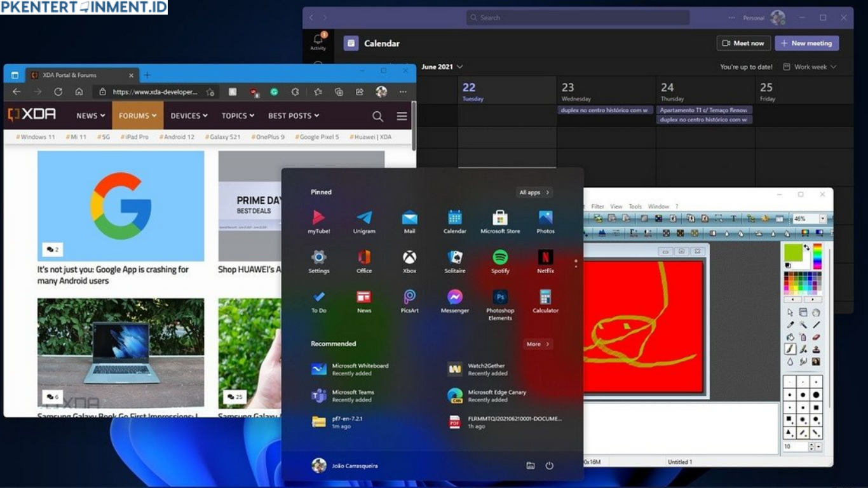Open Google App crashing article headline
This screenshot has height=488, width=868.
click(x=113, y=275)
